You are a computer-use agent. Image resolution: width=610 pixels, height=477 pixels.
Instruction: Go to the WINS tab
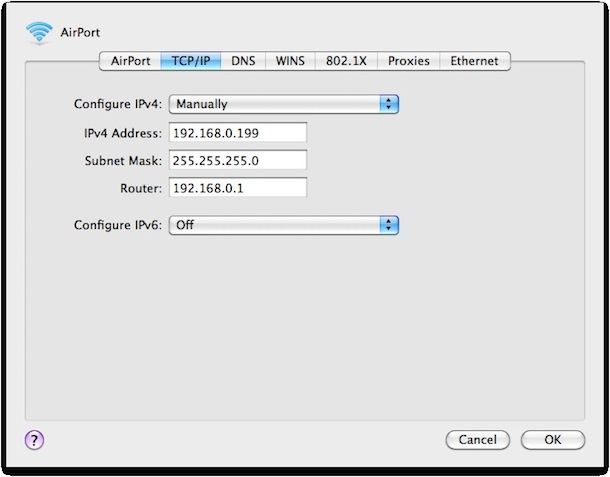(x=290, y=61)
